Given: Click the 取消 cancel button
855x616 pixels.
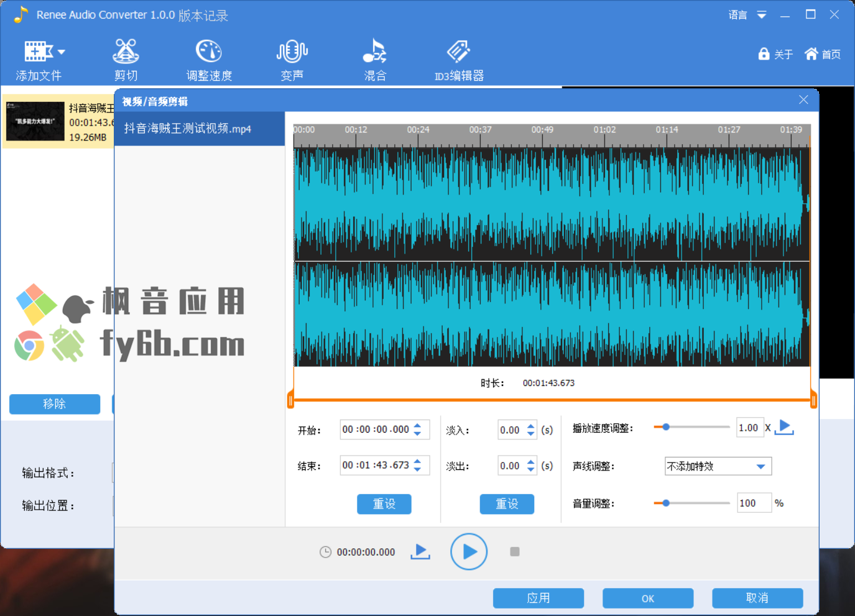Looking at the screenshot, I should (757, 598).
